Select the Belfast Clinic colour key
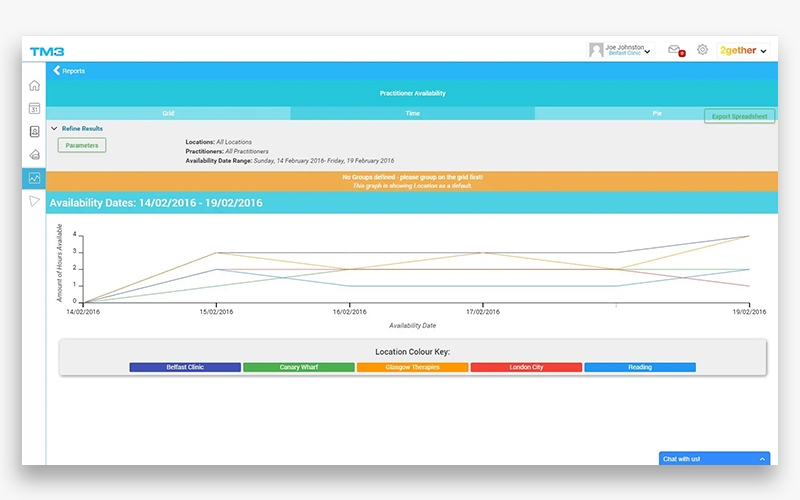This screenshot has height=500, width=800. pos(185,367)
